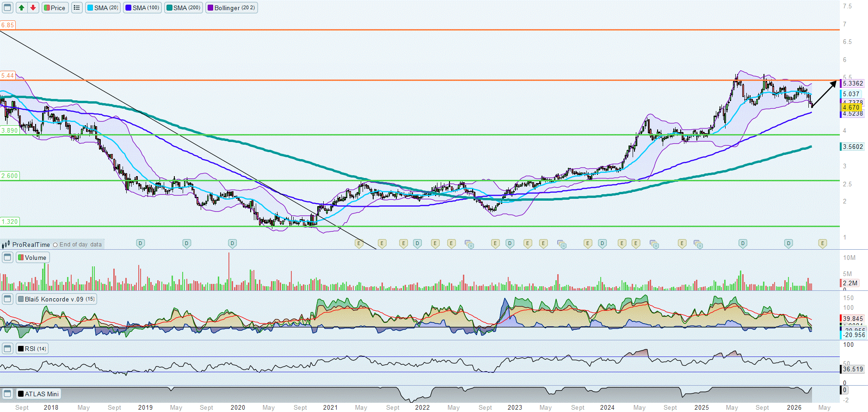Screen dimensions: 868x412
Task: Click the Price label button
Action: [x=55, y=8]
